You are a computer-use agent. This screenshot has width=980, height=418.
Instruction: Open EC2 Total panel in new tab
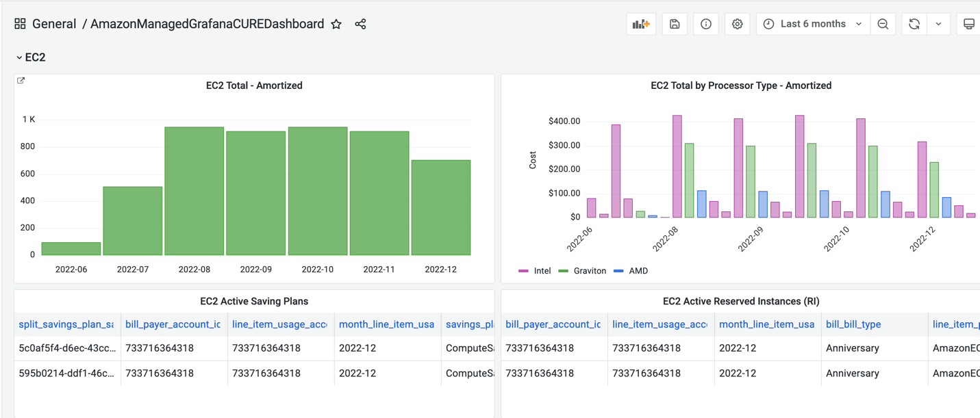click(x=20, y=80)
